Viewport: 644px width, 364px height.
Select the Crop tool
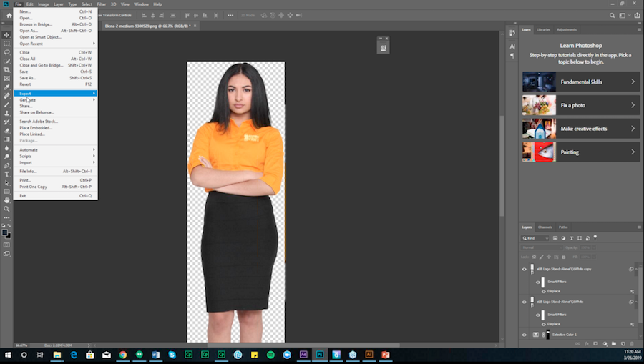point(7,69)
